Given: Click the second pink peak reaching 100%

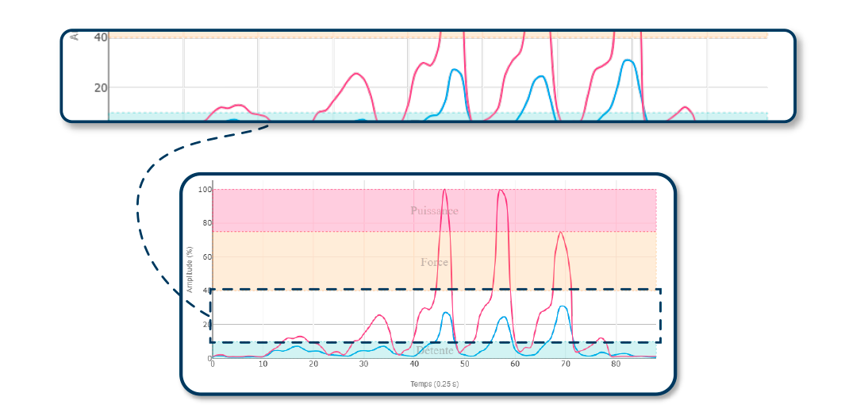Looking at the screenshot, I should (501, 191).
